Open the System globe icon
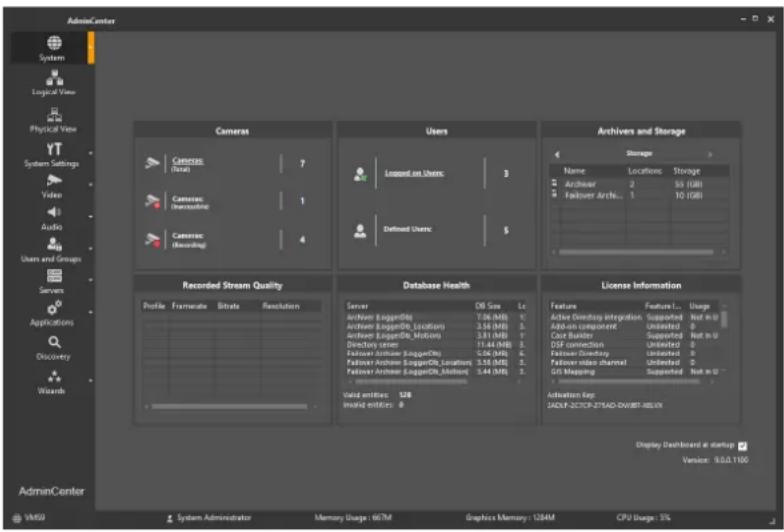784x532 pixels. 54,43
